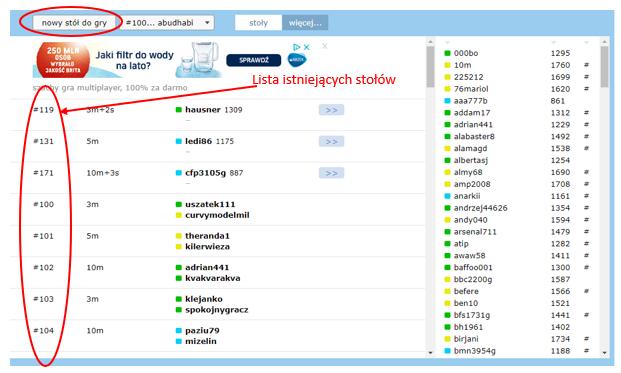Select table number #104
Screen dimensions: 621x373
(x=44, y=331)
